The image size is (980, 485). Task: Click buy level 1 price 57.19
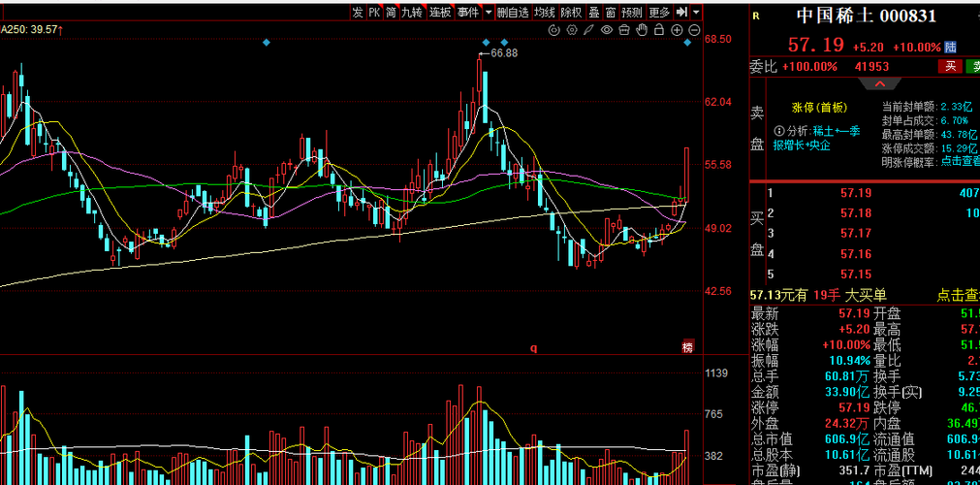(x=856, y=193)
